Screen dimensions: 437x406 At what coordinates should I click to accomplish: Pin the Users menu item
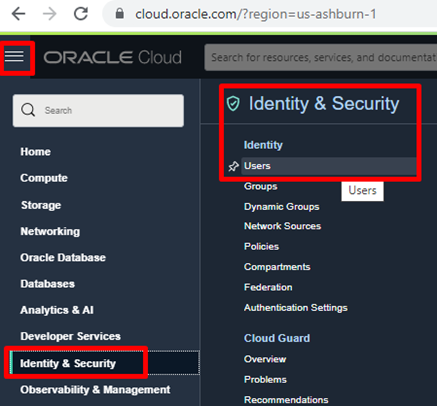tap(233, 166)
